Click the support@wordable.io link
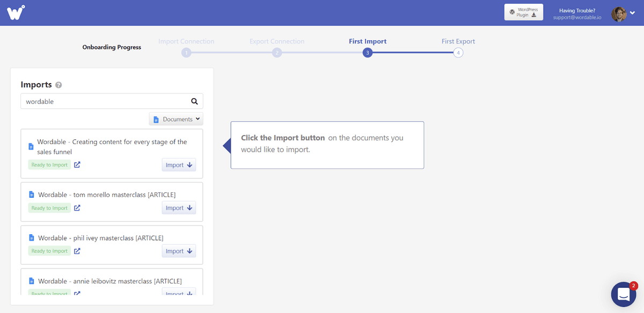 (x=577, y=17)
